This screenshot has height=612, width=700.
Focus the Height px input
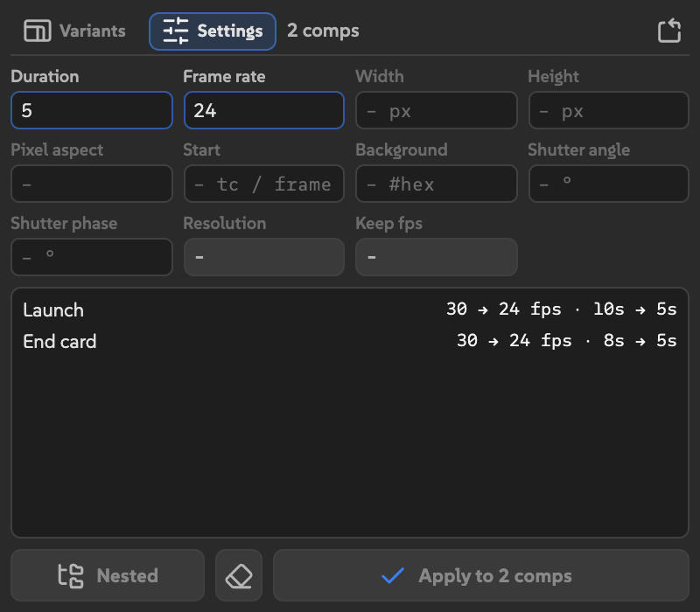tap(608, 110)
